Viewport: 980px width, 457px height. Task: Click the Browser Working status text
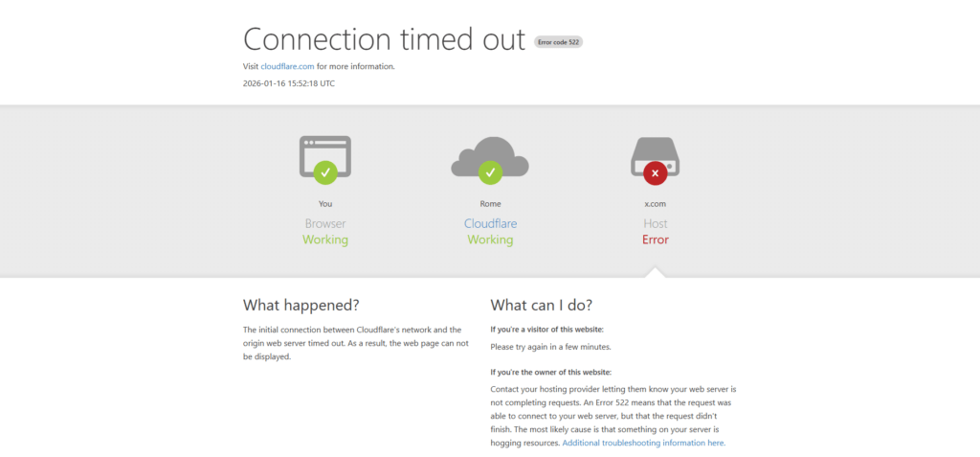tap(325, 240)
